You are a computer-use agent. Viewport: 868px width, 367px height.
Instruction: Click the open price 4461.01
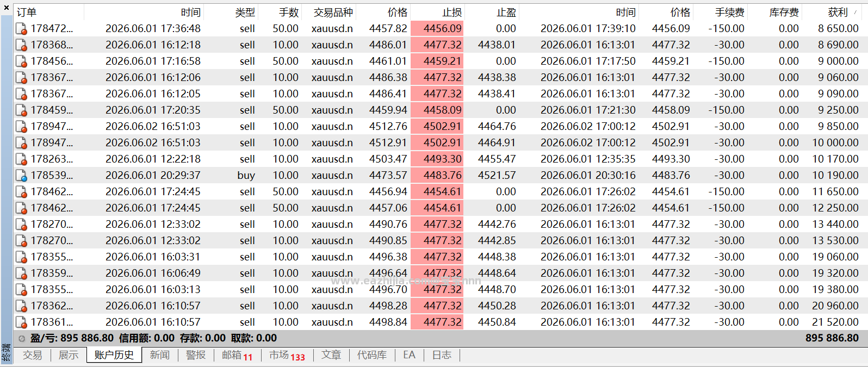pos(388,61)
